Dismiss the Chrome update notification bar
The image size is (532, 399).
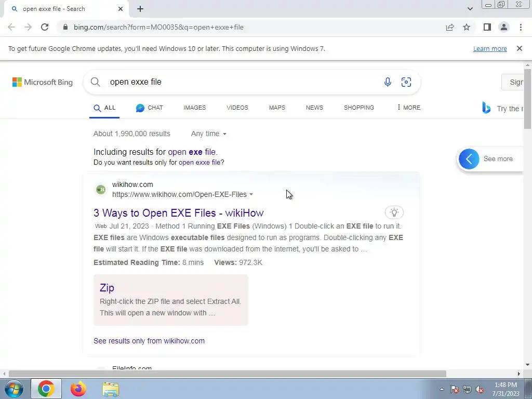(x=520, y=48)
